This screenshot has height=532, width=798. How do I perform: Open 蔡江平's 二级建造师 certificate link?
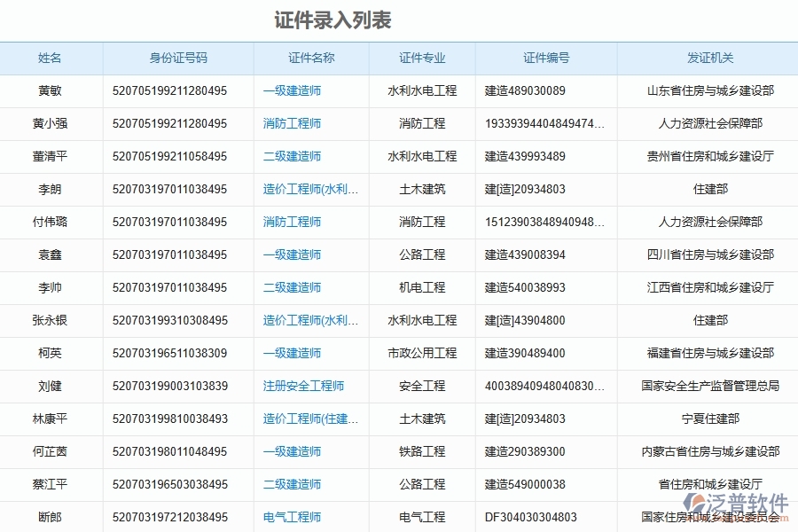(293, 484)
